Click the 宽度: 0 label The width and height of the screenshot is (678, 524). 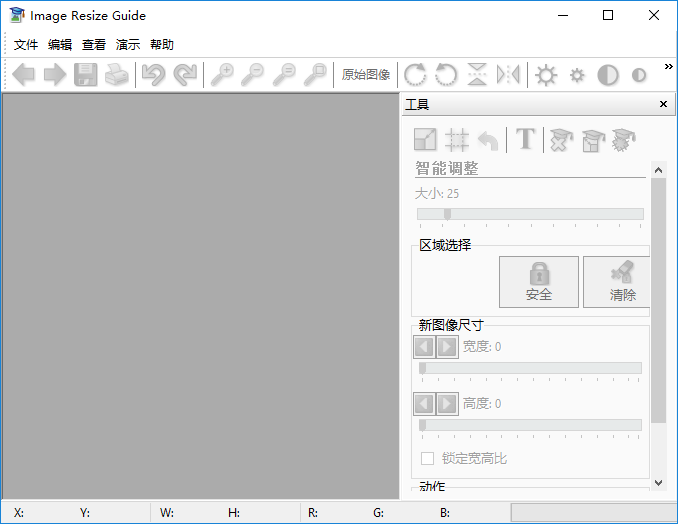(482, 346)
